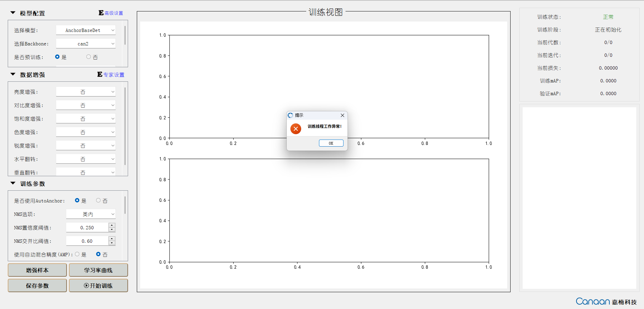Close the 提示 dialog with X

coord(342,115)
